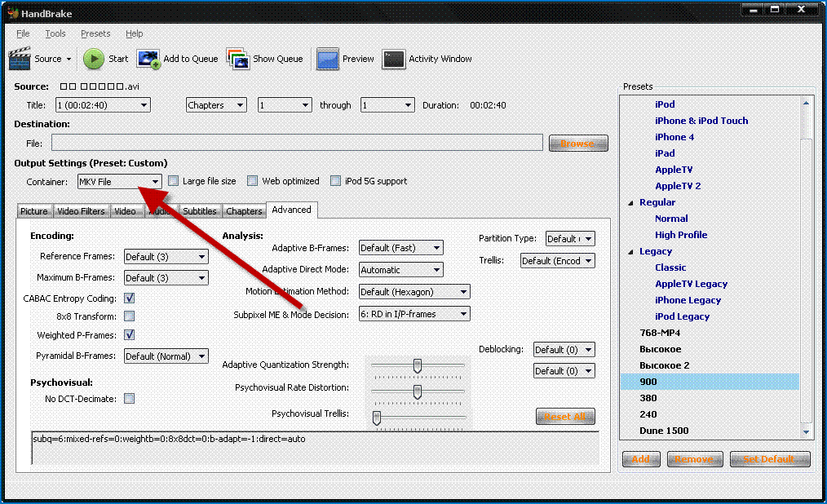Image resolution: width=827 pixels, height=504 pixels.
Task: Open Pyramidal B-Frames dropdown
Action: point(166,356)
